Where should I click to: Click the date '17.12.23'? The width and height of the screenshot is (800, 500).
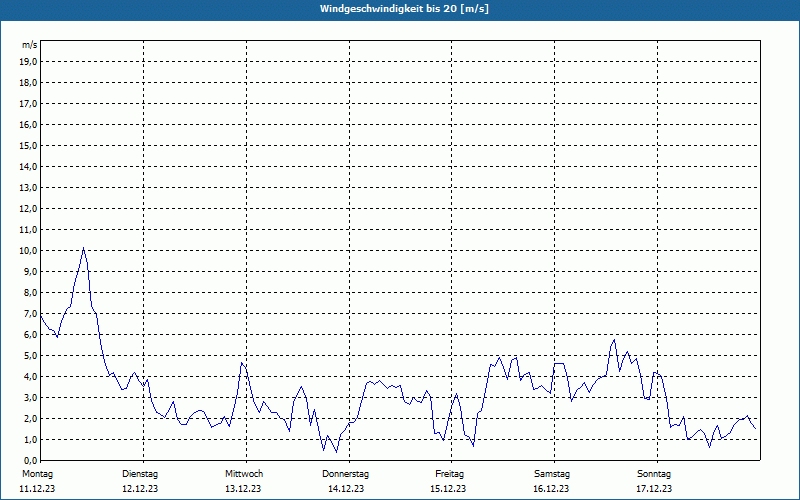click(x=654, y=489)
